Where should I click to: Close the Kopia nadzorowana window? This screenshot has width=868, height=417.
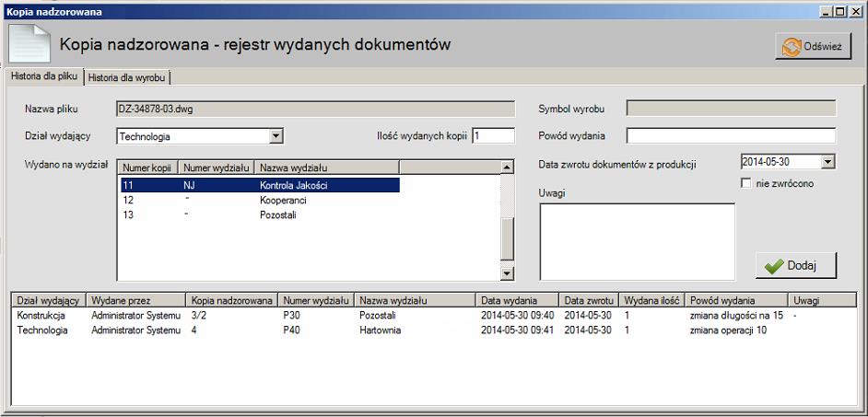(x=856, y=10)
